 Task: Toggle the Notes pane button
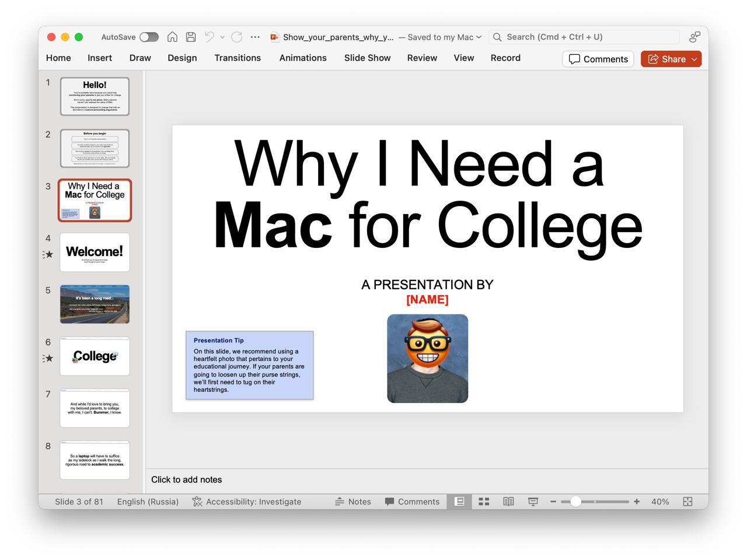tap(353, 502)
